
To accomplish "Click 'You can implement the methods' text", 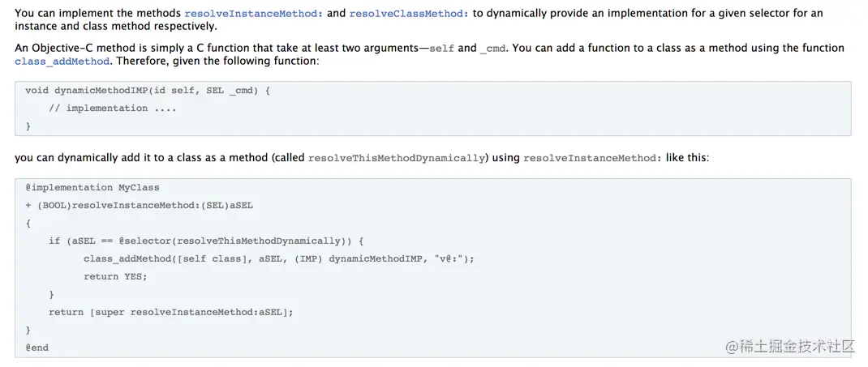I will coord(98,13).
